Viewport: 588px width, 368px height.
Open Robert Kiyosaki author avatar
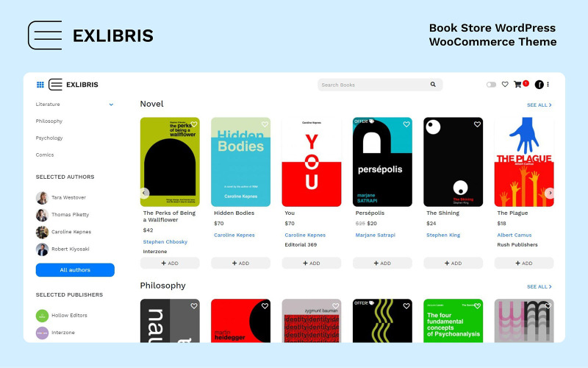(x=42, y=250)
